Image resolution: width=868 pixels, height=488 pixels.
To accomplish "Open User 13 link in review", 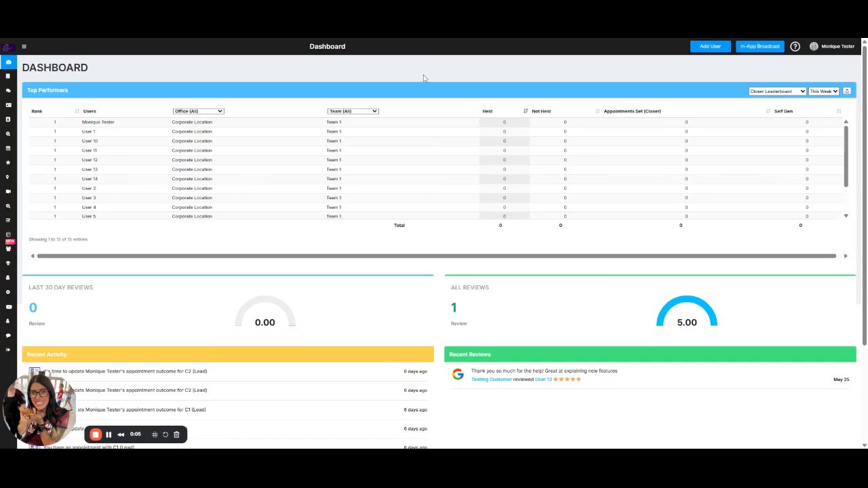I will point(543,380).
